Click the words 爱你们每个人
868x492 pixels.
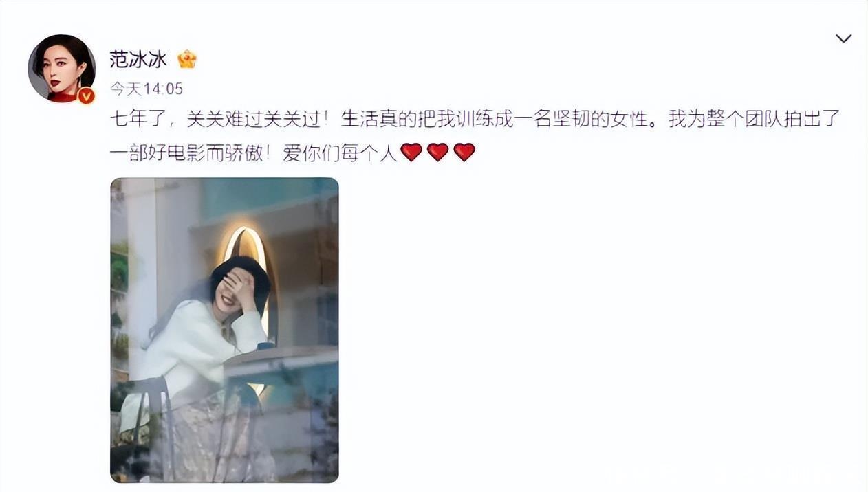click(x=340, y=153)
